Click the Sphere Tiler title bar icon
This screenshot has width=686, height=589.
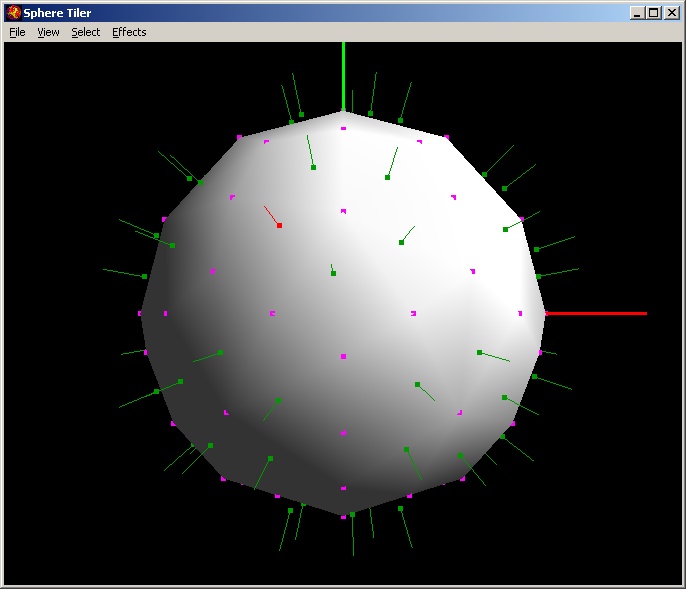tap(13, 12)
